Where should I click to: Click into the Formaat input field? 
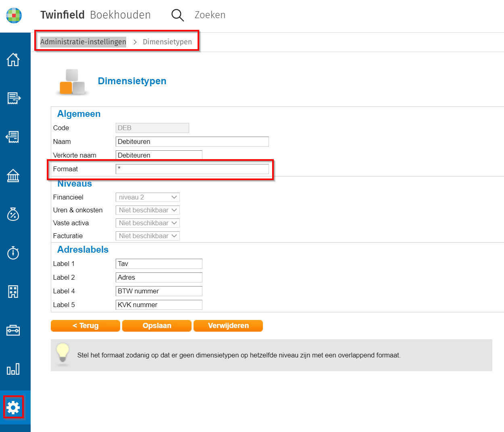pyautogui.click(x=192, y=169)
